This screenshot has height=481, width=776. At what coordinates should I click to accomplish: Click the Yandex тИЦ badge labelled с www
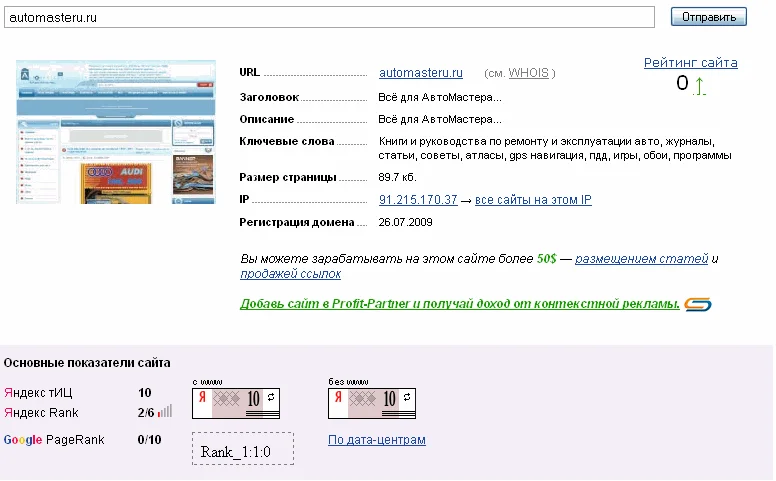pos(236,403)
